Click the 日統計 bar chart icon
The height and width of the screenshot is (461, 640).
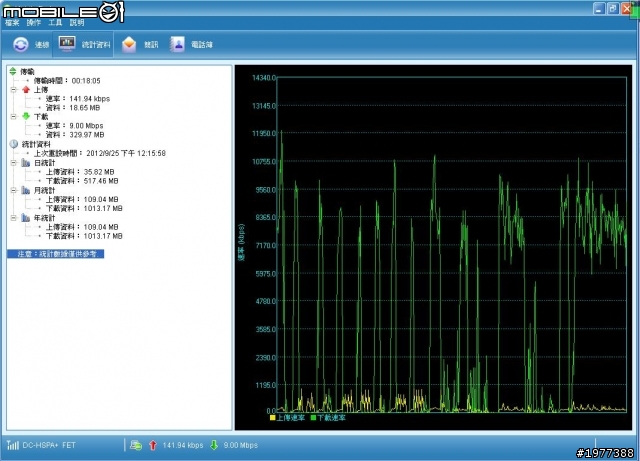26,163
